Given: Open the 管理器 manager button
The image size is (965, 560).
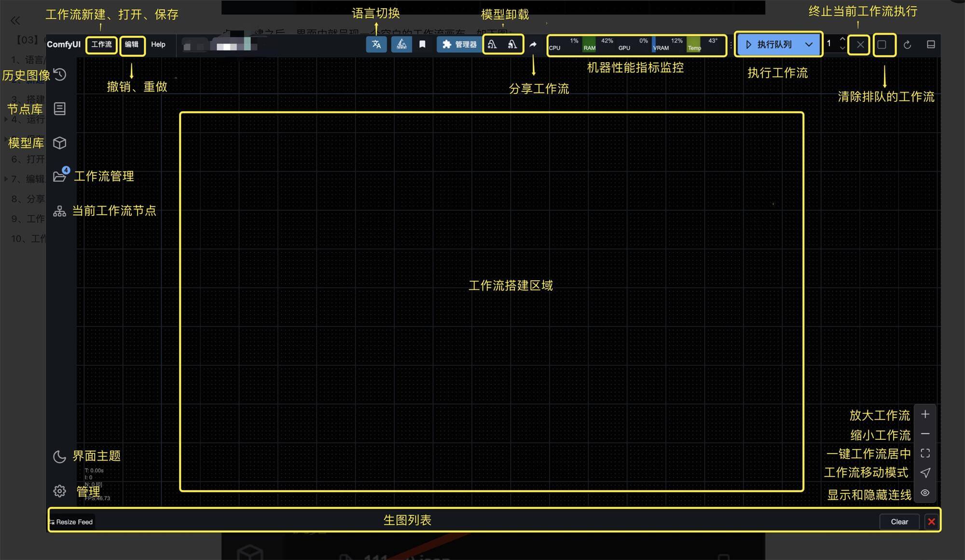Looking at the screenshot, I should (x=459, y=44).
